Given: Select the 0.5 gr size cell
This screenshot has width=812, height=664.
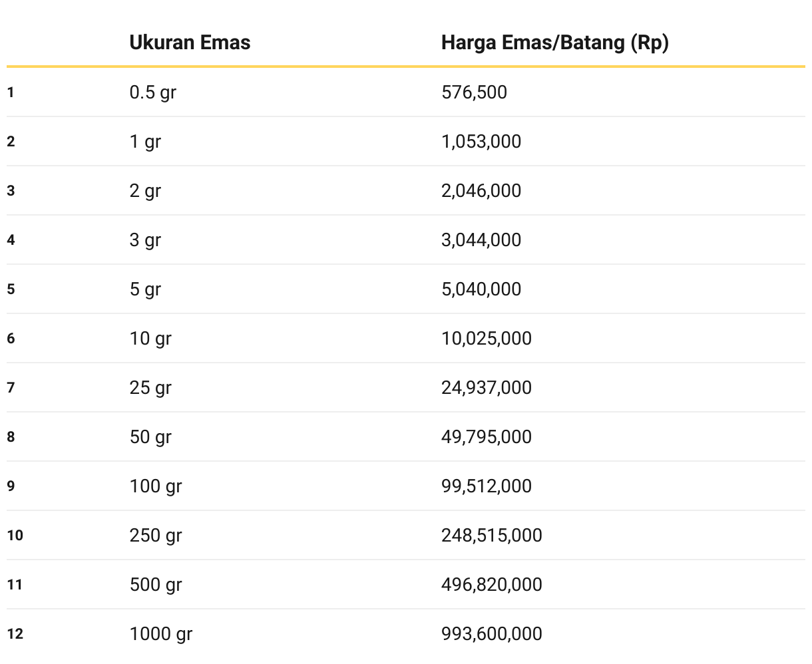Looking at the screenshot, I should click(x=152, y=92).
